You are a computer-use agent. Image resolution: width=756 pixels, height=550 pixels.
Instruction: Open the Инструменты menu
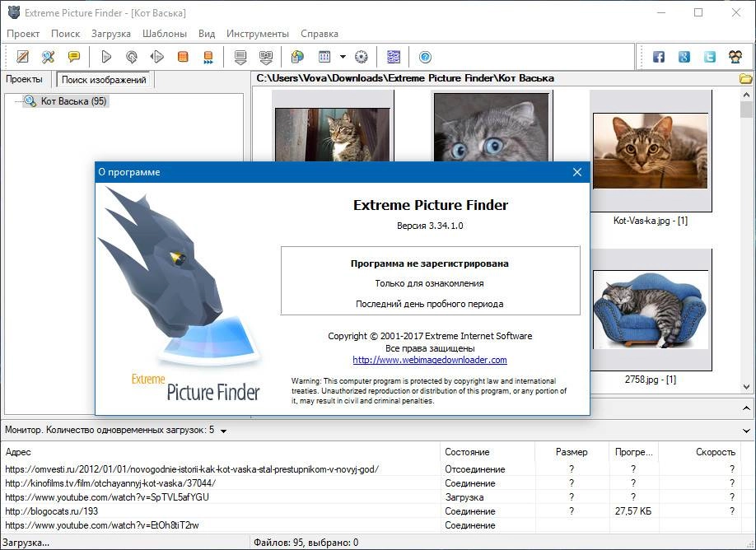[258, 34]
